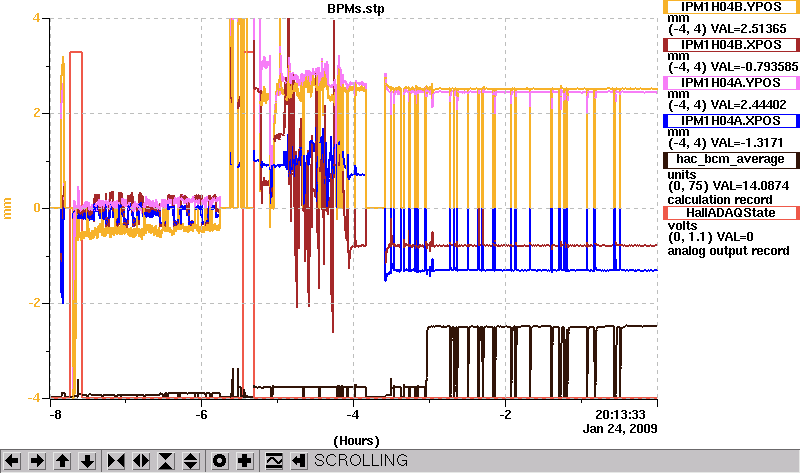Pan the plot up with the up-arrow button
Viewport: 800px width, 473px height.
coord(62,461)
